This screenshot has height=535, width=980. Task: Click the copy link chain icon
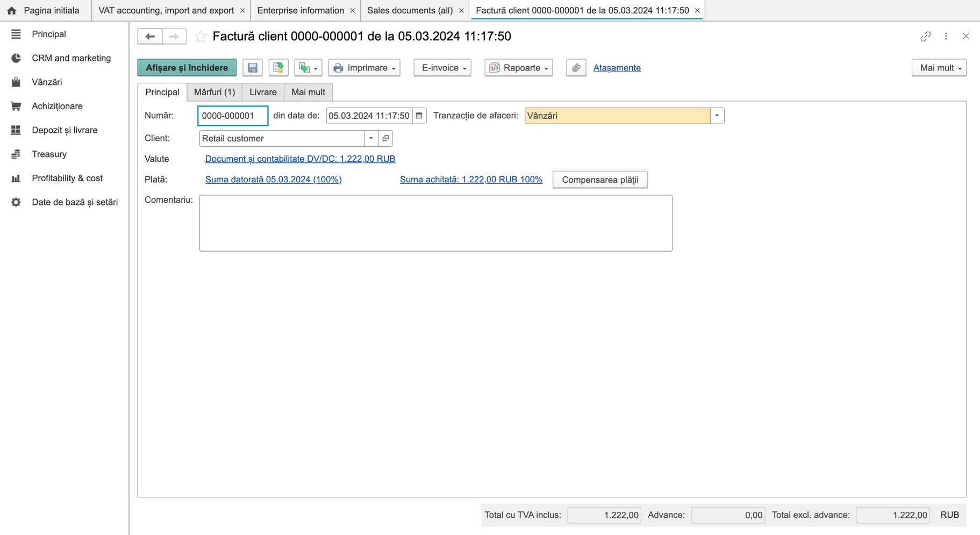[x=925, y=36]
